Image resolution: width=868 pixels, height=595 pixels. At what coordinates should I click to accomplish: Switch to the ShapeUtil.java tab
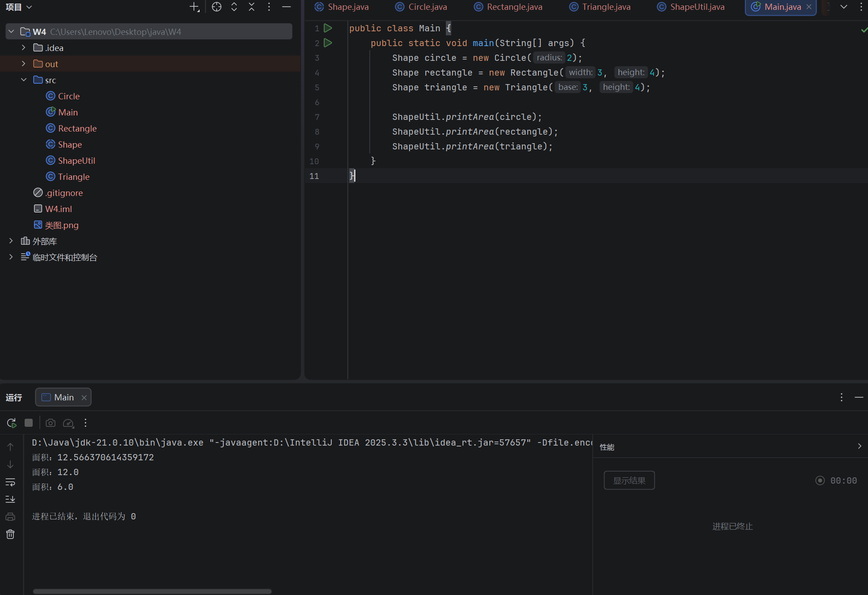click(x=697, y=7)
